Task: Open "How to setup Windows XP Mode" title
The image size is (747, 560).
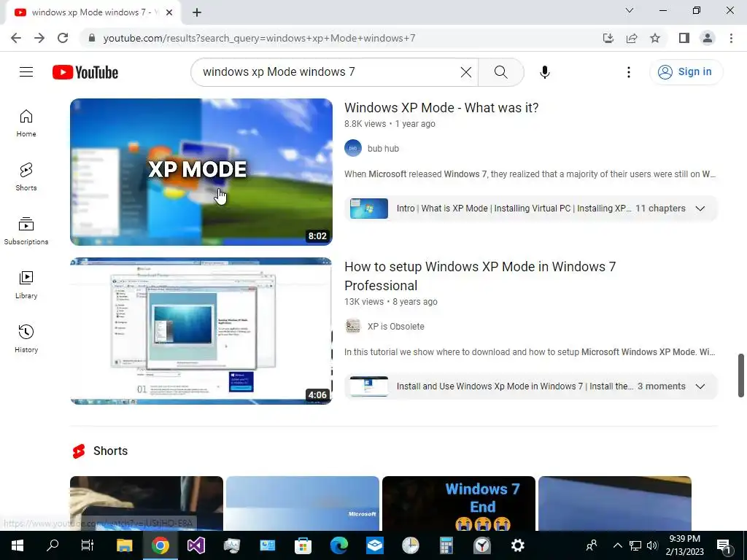Action: (480, 276)
